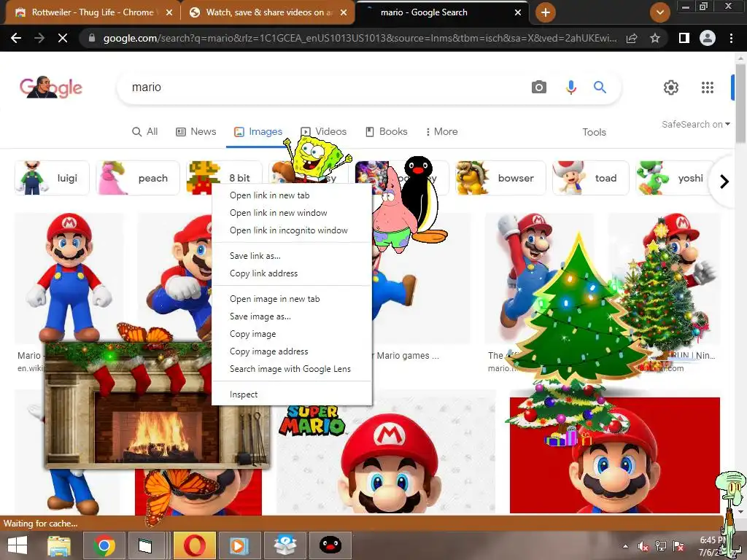Toggle Chrome side panel icon

(684, 38)
